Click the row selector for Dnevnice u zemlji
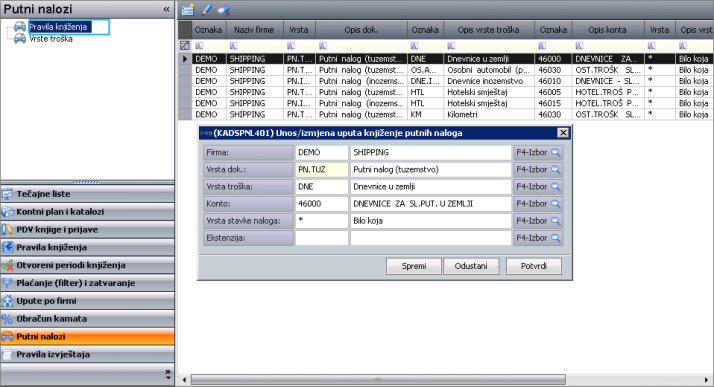The height and width of the screenshot is (387, 714). click(185, 59)
